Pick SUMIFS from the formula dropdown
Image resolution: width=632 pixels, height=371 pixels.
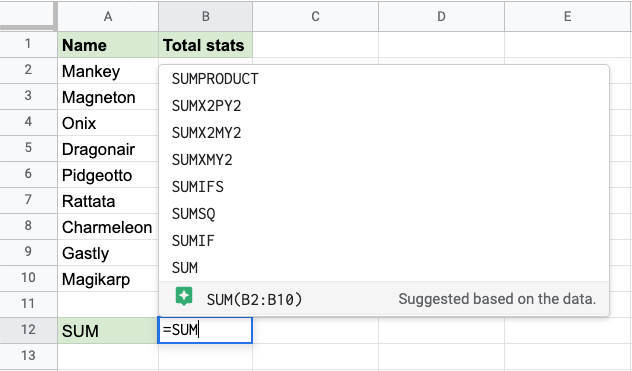click(x=384, y=187)
